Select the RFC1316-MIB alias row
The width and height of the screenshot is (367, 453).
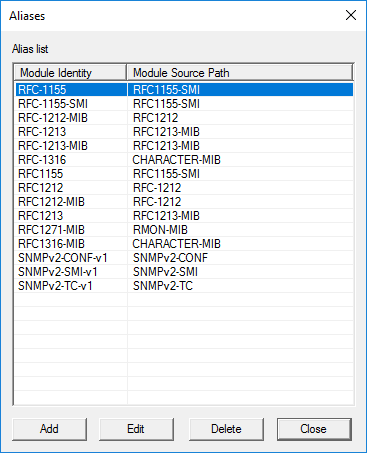coord(184,244)
